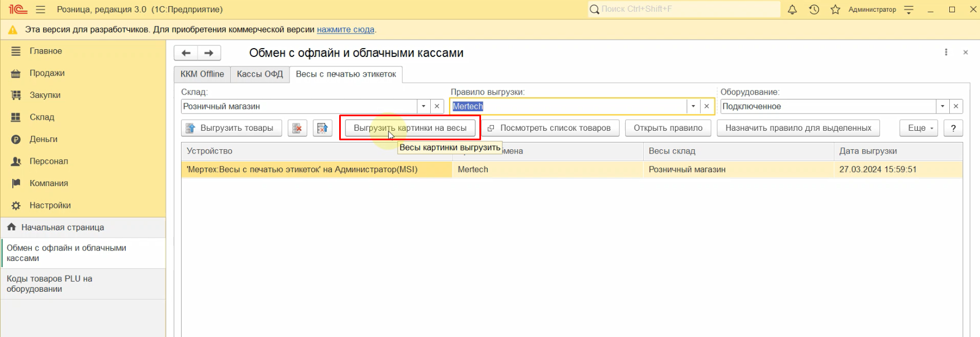
Task: Switch to the Кассы ОФД tab
Action: tap(260, 74)
